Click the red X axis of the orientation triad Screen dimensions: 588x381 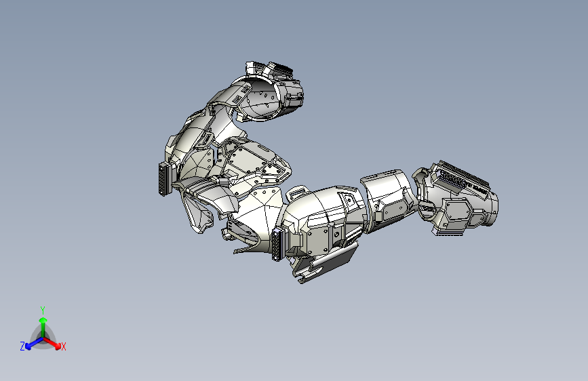point(52,344)
